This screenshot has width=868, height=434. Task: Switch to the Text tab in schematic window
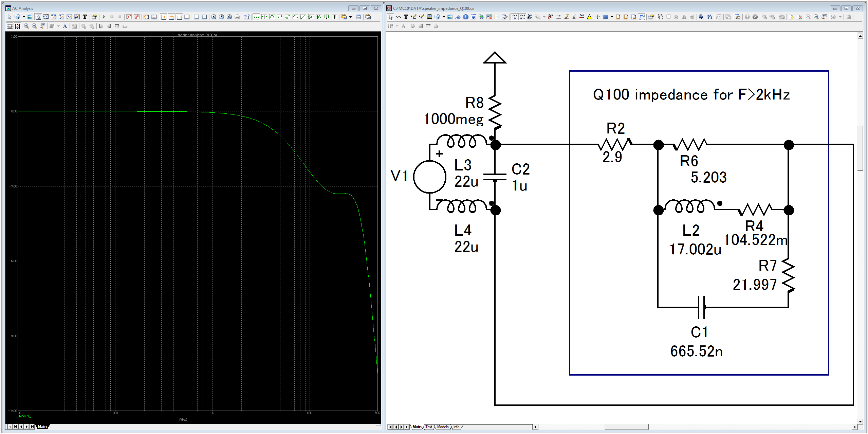[429, 427]
